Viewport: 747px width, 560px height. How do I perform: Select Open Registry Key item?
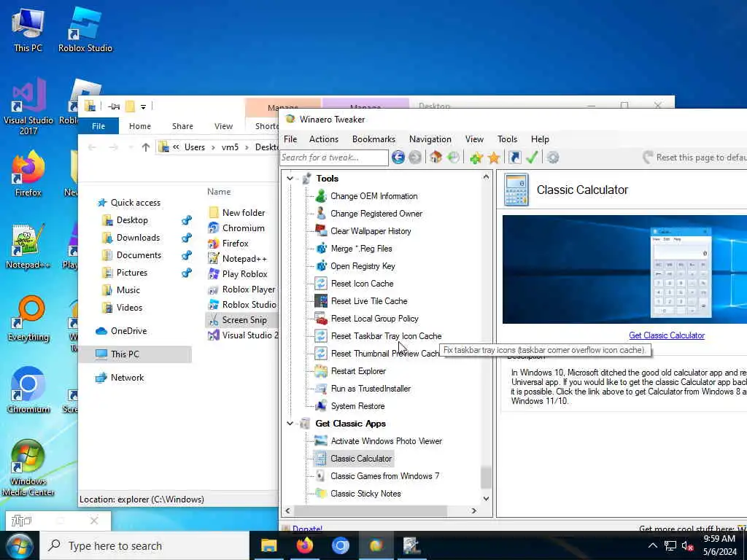tap(363, 265)
